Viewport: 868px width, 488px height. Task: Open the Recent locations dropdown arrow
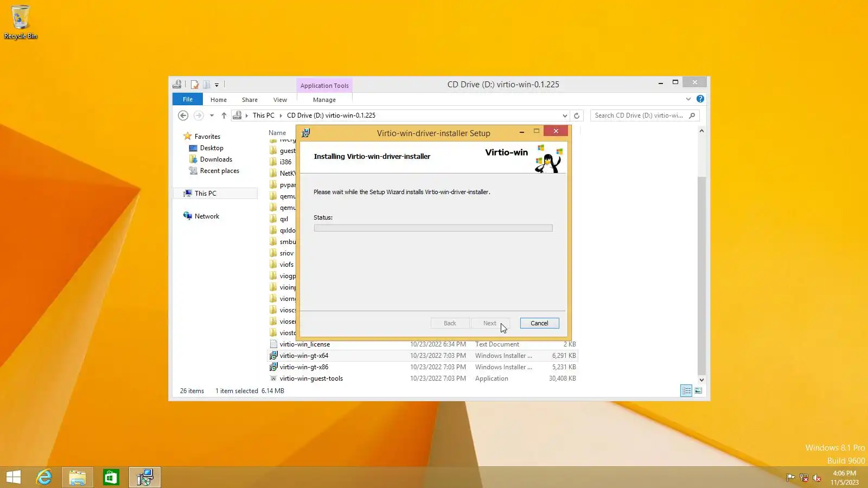212,115
